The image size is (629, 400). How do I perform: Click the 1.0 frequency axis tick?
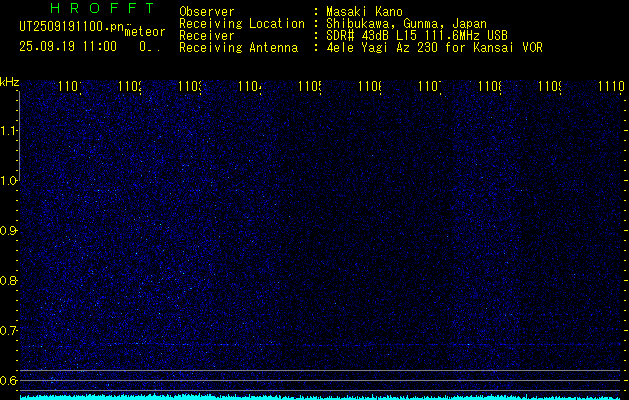[x=9, y=181]
